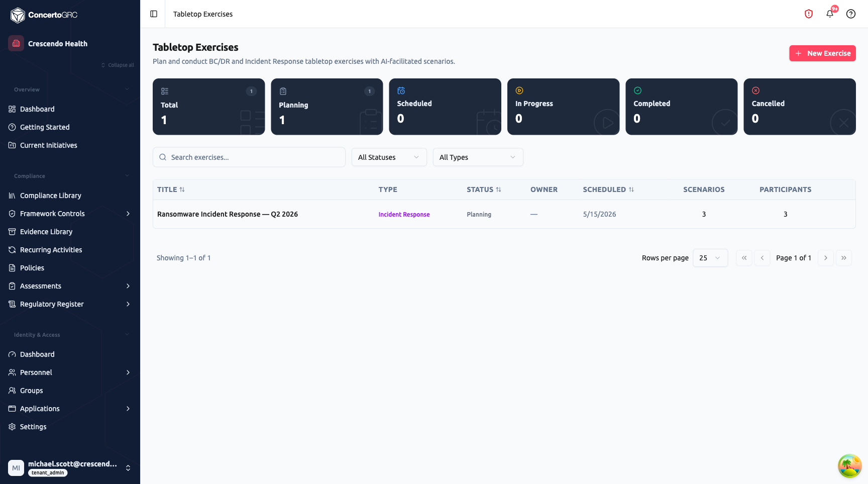
Task: Click the In Progress play icon
Action: (519, 90)
